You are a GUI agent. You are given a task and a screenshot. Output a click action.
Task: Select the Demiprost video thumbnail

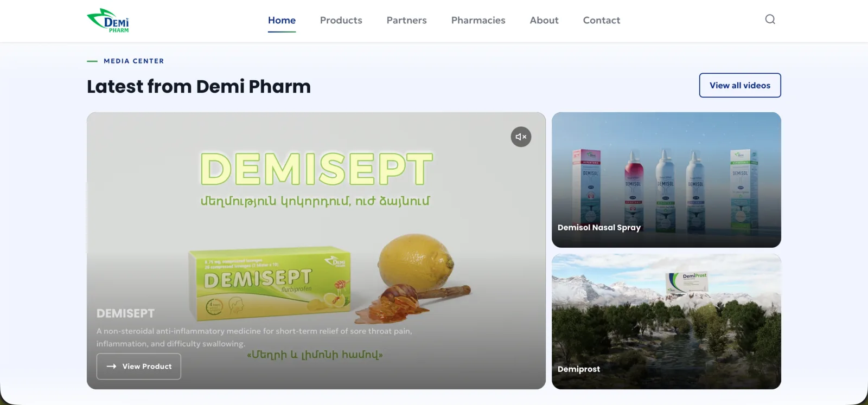(x=666, y=322)
